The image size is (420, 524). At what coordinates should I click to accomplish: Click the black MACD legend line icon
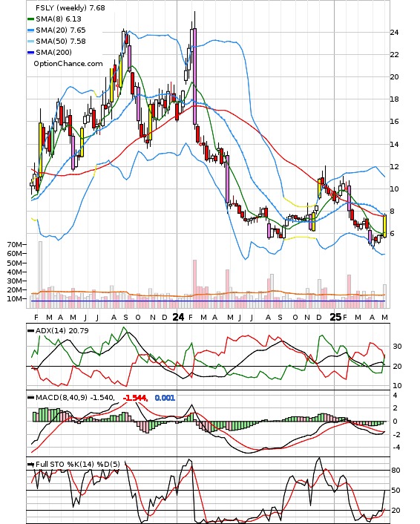[30, 398]
